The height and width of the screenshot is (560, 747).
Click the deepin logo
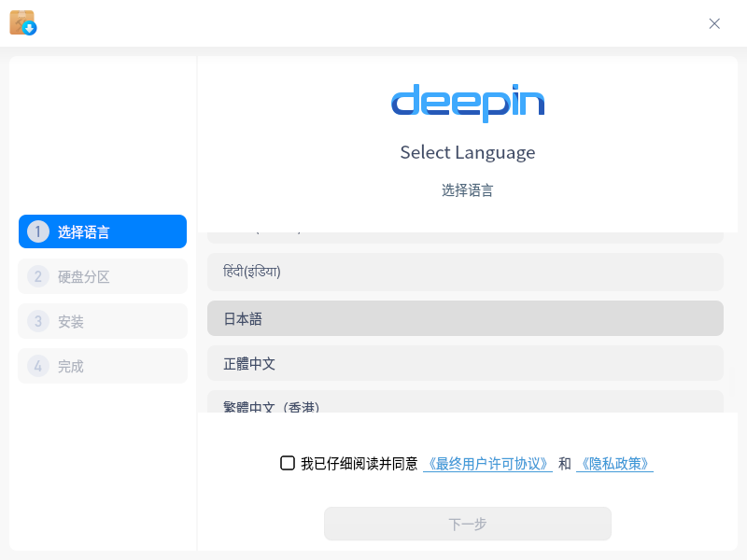pos(468,103)
